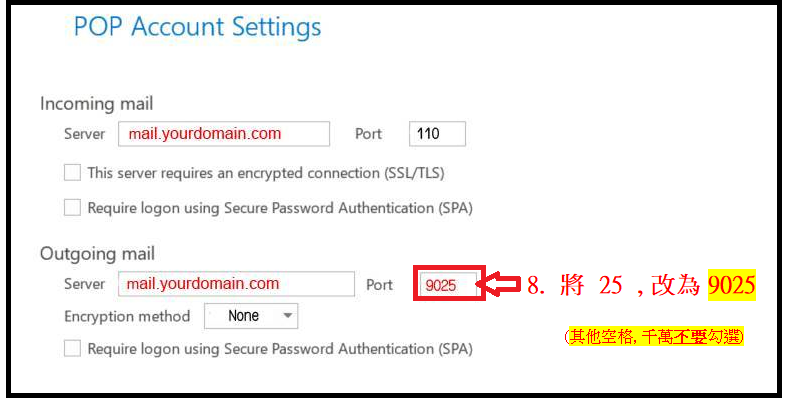
Task: Click the outgoing mail Server field
Action: [236, 284]
